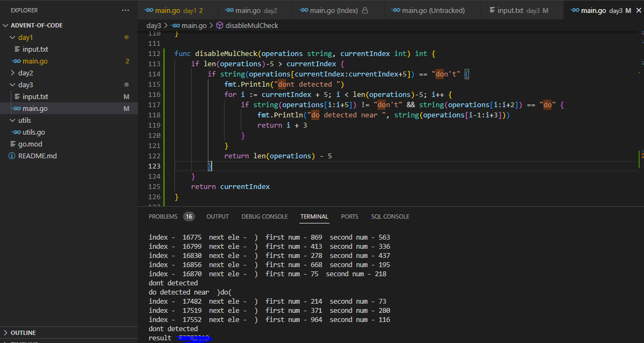This screenshot has width=644, height=343.
Task: Collapse the utils folder
Action: (12, 121)
